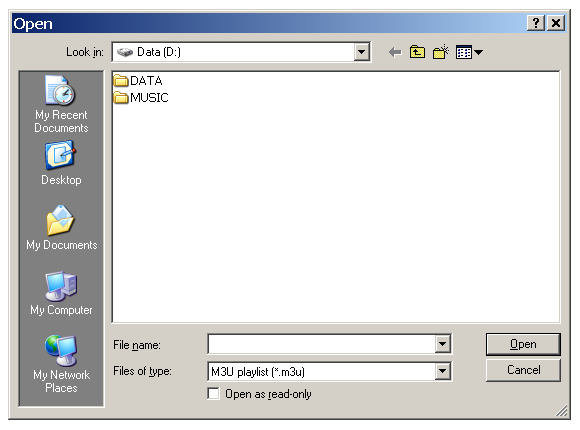The width and height of the screenshot is (580, 430).
Task: Select the MUSIC folder
Action: click(x=141, y=97)
